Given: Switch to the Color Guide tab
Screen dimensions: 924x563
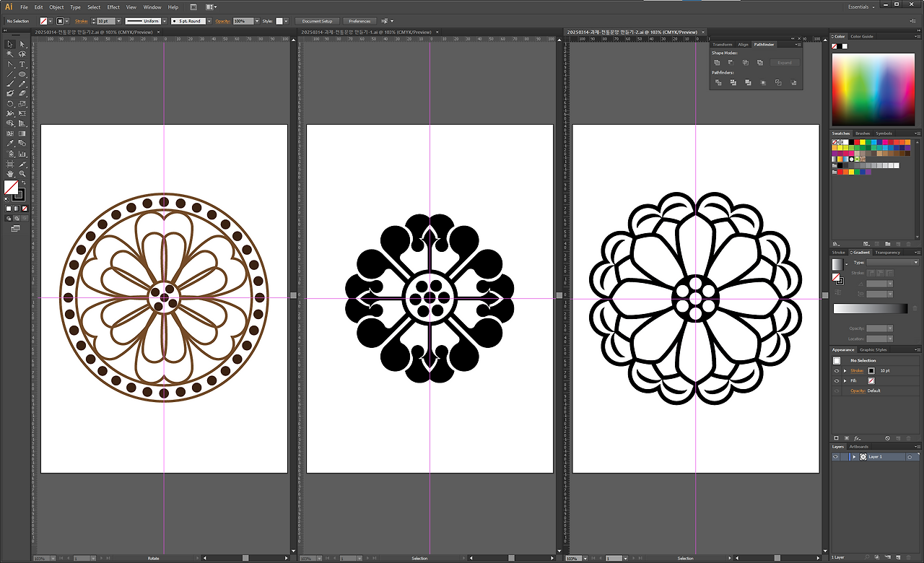Looking at the screenshot, I should pyautogui.click(x=862, y=36).
